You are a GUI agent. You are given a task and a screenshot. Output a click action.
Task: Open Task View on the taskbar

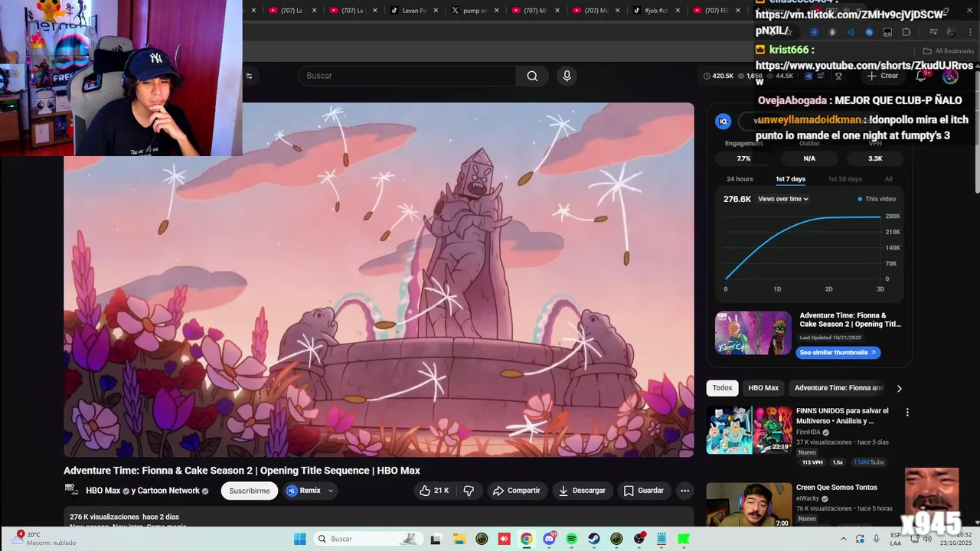click(x=436, y=539)
